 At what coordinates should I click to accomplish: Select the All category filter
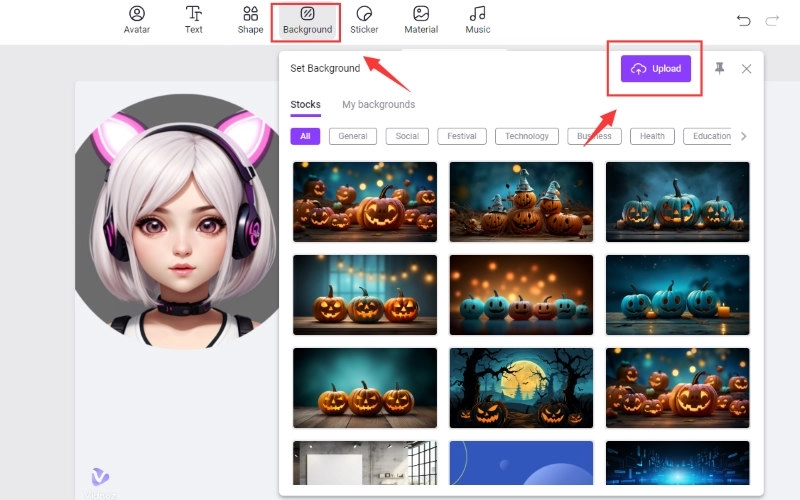click(305, 136)
